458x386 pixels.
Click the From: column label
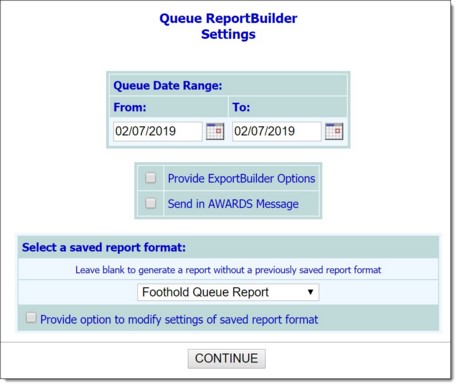click(x=130, y=107)
